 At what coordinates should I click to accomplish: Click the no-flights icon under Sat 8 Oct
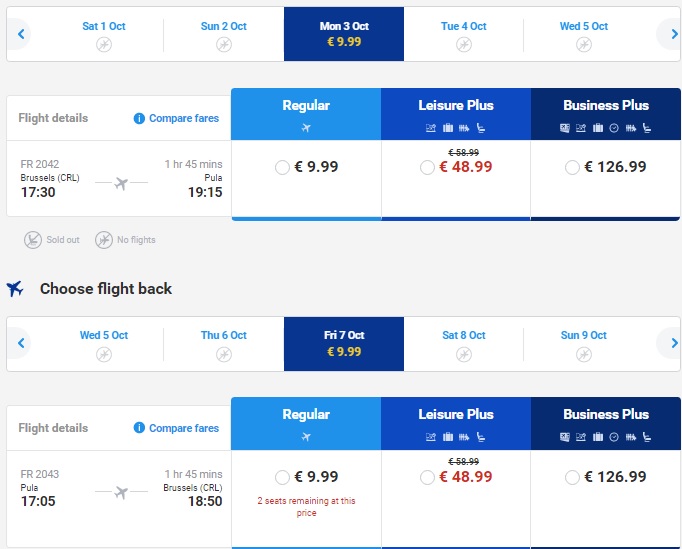point(464,354)
